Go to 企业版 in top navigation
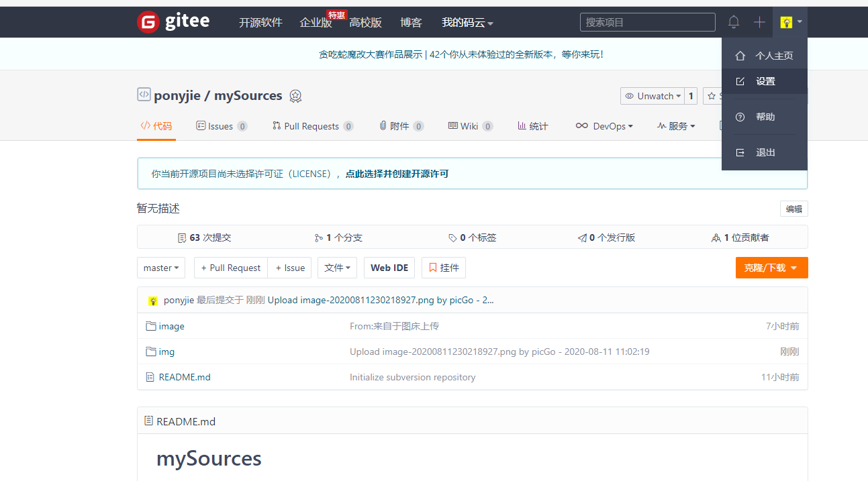 (316, 23)
